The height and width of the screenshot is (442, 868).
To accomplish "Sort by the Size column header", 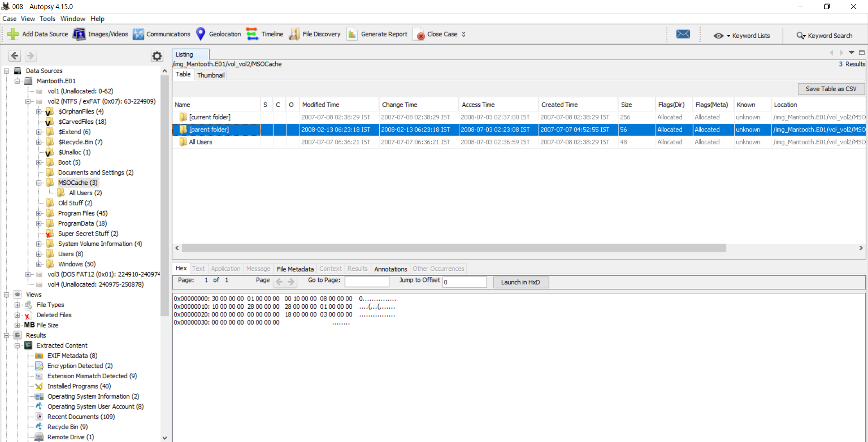I will tap(637, 104).
